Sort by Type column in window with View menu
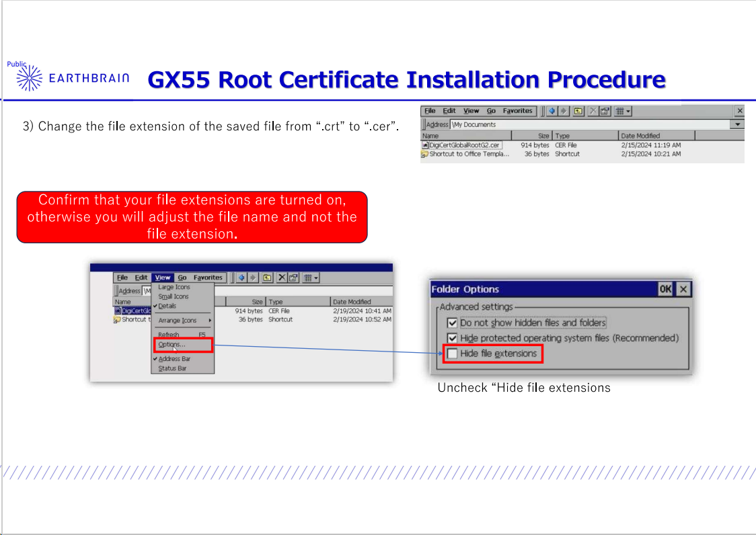Image resolution: width=756 pixels, height=535 pixels. [x=299, y=302]
